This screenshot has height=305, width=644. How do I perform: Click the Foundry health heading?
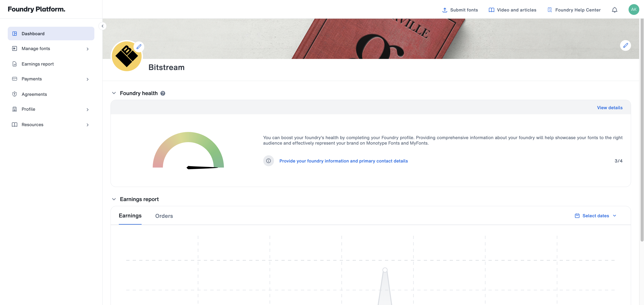139,93
